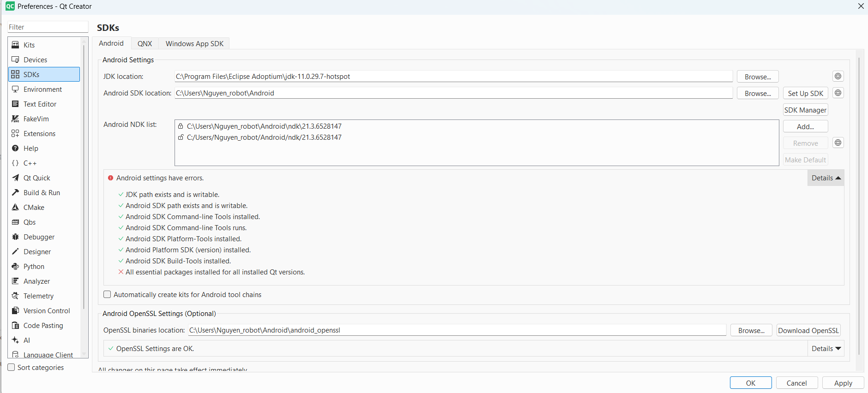This screenshot has height=393, width=868.
Task: Select the Telemetry icon in sidebar
Action: tap(15, 296)
